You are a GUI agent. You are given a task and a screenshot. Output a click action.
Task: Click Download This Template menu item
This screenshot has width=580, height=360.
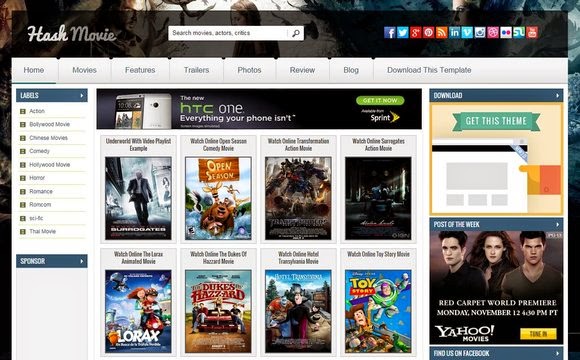tap(429, 70)
